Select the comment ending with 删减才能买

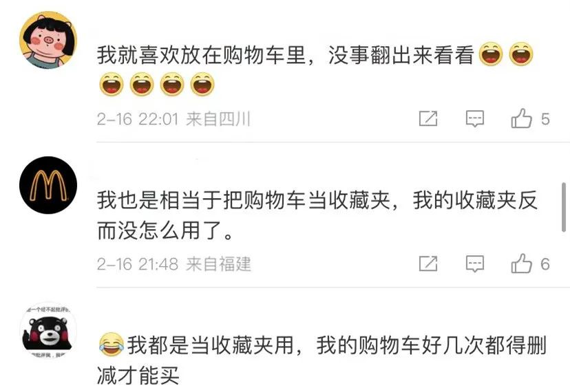(x=322, y=360)
